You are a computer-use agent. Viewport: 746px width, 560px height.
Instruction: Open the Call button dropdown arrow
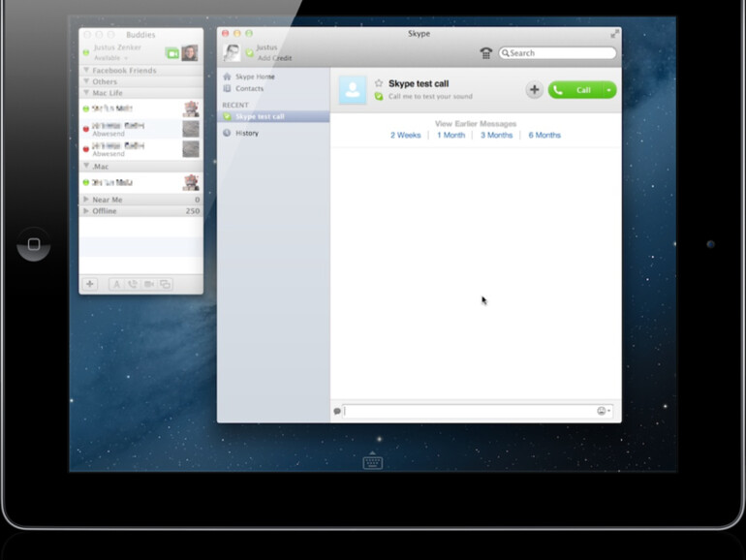click(608, 90)
